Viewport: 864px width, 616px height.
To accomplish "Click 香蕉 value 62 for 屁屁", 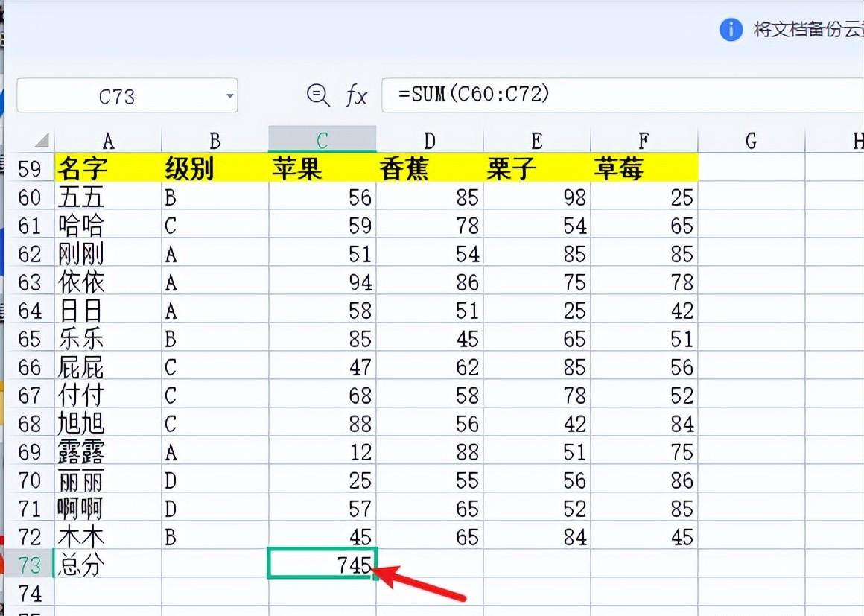I will (x=430, y=366).
